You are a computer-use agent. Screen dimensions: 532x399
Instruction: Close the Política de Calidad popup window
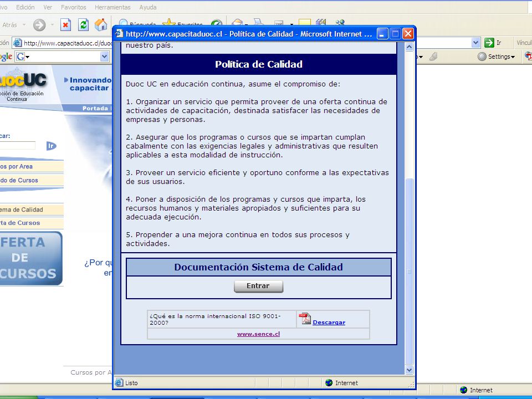(408, 34)
